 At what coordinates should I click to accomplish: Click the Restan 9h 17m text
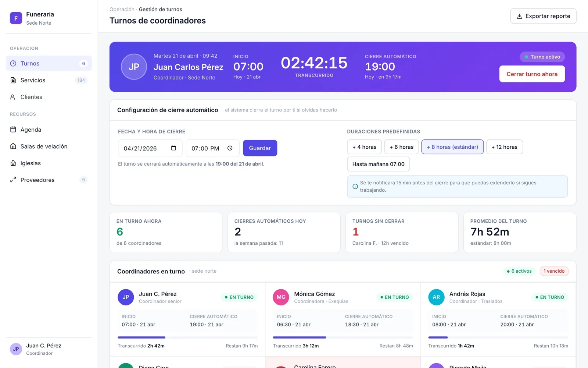tap(242, 346)
